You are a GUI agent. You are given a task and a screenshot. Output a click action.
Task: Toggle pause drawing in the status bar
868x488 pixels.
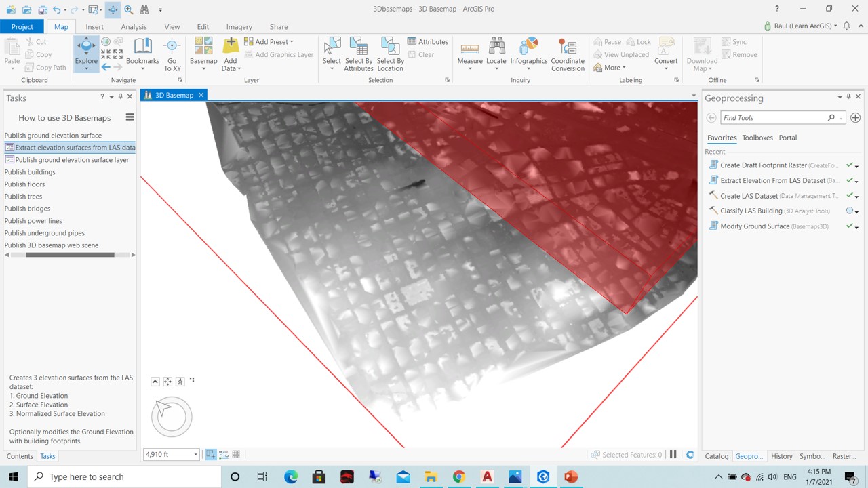click(673, 454)
